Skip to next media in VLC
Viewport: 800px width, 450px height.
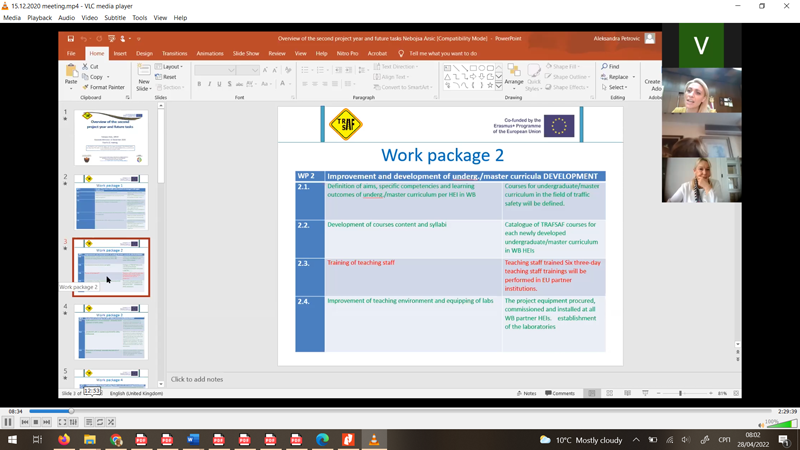click(46, 422)
